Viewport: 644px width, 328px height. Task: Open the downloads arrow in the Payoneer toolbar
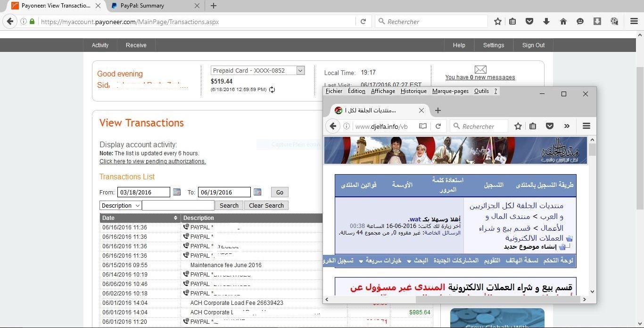pyautogui.click(x=546, y=22)
